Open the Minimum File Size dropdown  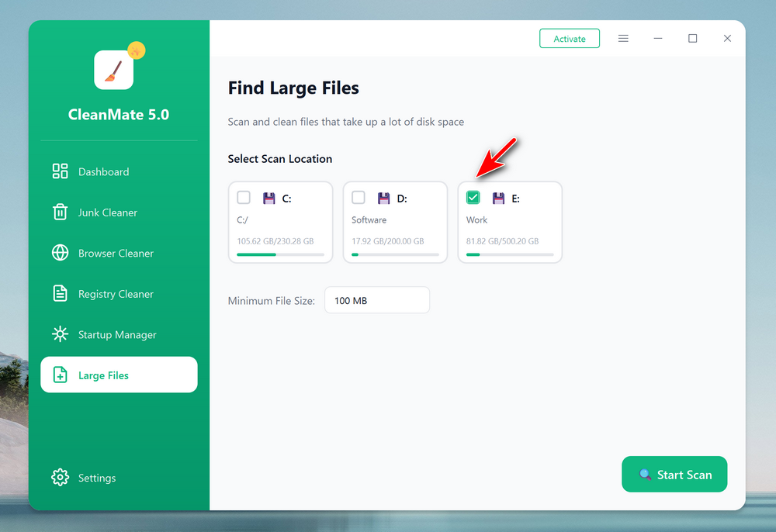pyautogui.click(x=376, y=300)
